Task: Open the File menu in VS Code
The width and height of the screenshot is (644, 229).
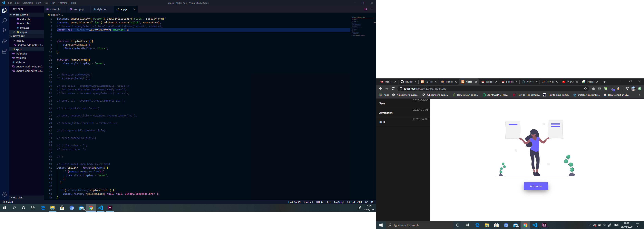Action: (x=10, y=3)
